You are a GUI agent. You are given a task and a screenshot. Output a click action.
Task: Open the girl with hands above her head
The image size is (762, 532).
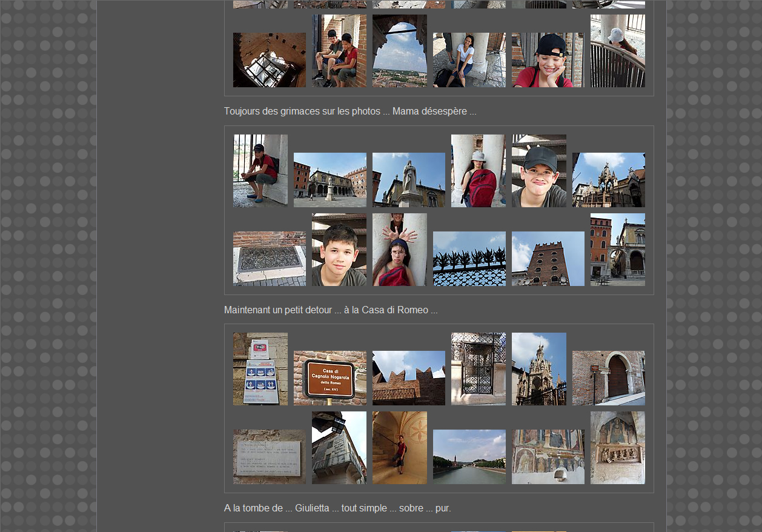(x=399, y=250)
